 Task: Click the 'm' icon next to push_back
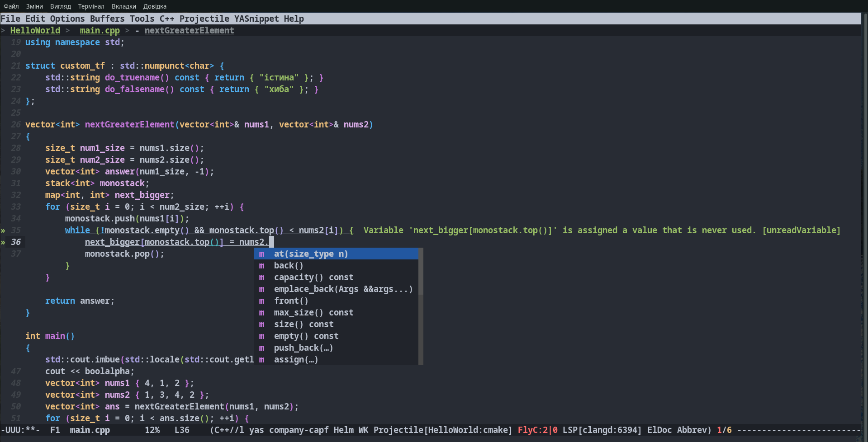point(261,348)
